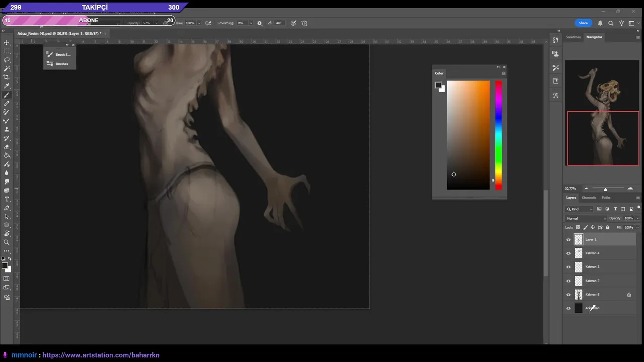Switch to the Swatches tab
Viewport: 644px width, 362px height.
point(573,37)
